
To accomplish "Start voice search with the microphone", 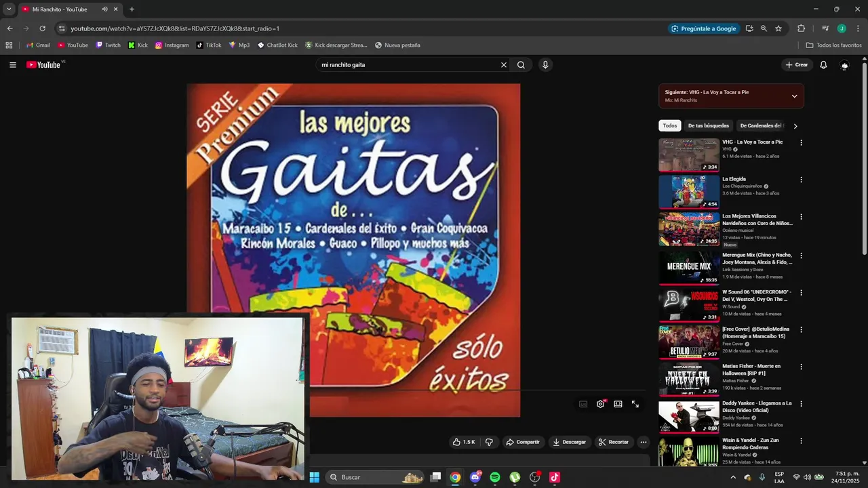I will (545, 65).
